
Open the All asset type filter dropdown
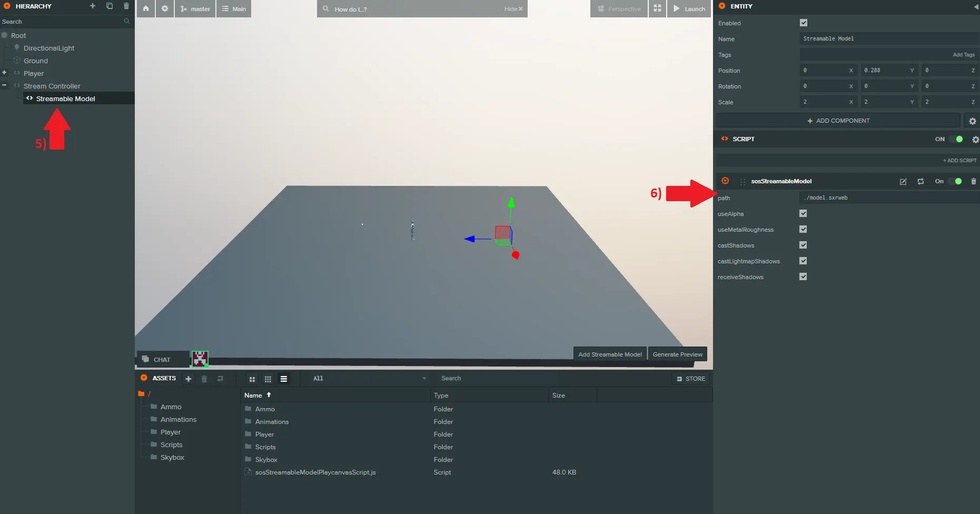369,379
